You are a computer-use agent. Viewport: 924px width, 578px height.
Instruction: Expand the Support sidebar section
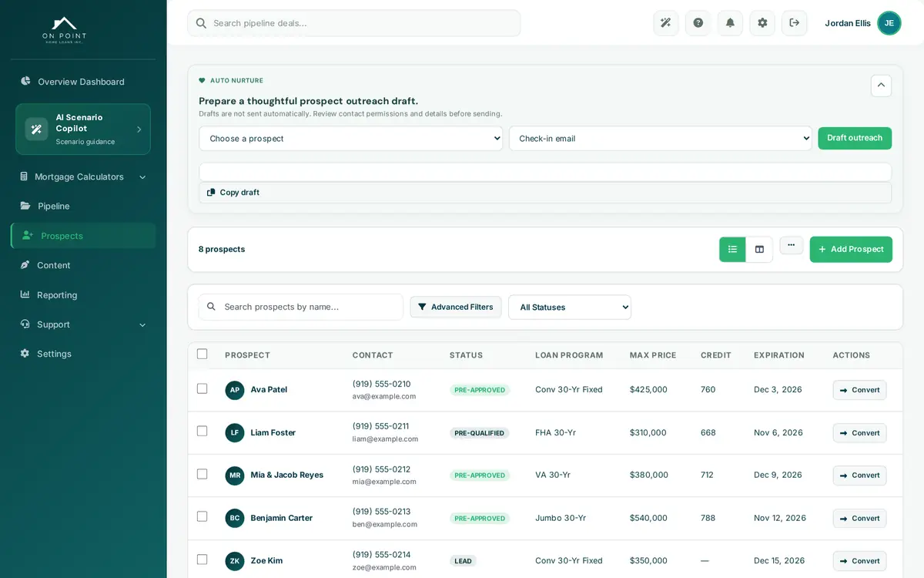pos(83,324)
